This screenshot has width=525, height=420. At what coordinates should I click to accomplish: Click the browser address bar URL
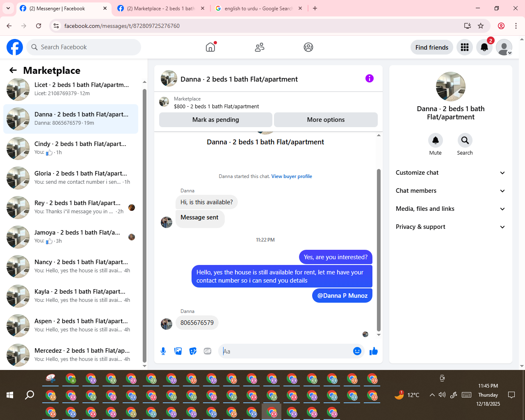click(122, 26)
